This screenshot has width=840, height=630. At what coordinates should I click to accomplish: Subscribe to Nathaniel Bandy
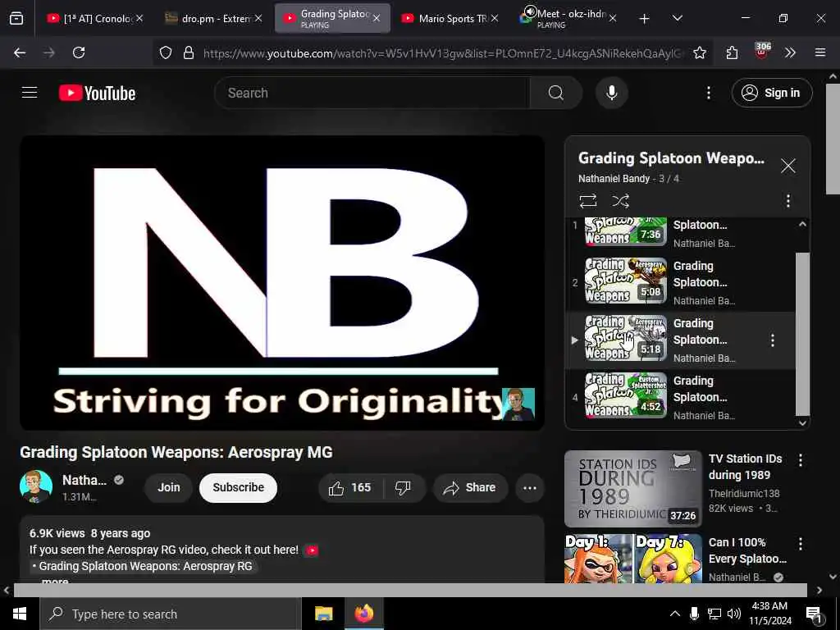238,487
